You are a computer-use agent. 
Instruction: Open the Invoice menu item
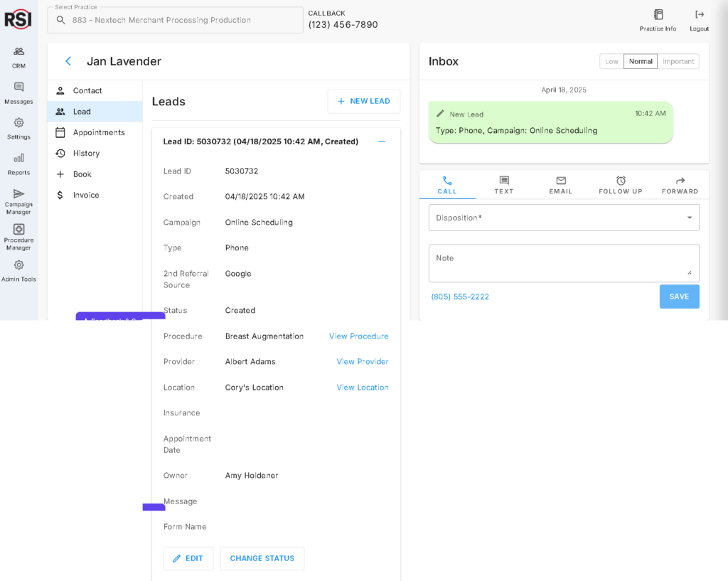(95, 195)
